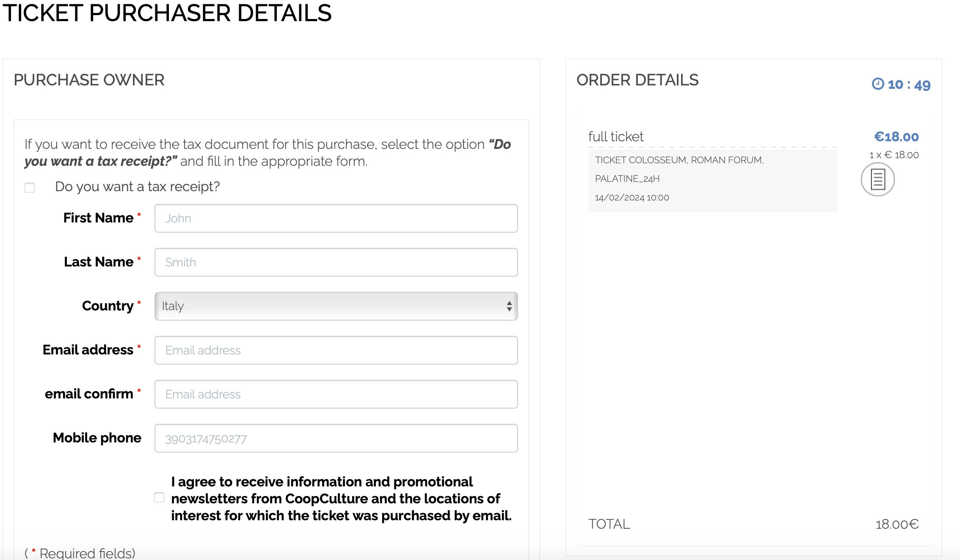Click the Purchase Owner section heading

tap(89, 80)
